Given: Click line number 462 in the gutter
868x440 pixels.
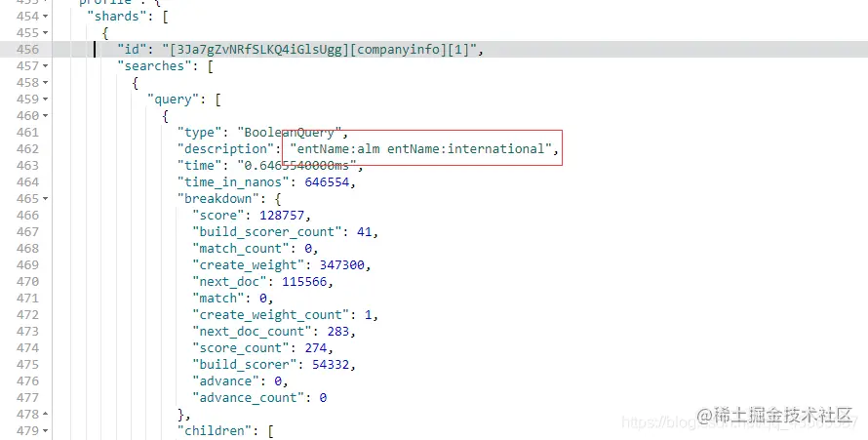Looking at the screenshot, I should tap(27, 149).
